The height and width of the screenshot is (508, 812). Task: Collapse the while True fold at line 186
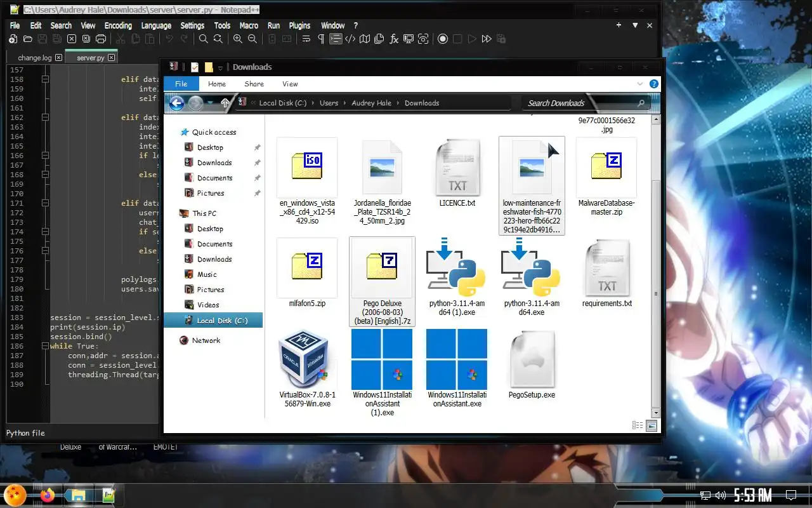coord(45,346)
